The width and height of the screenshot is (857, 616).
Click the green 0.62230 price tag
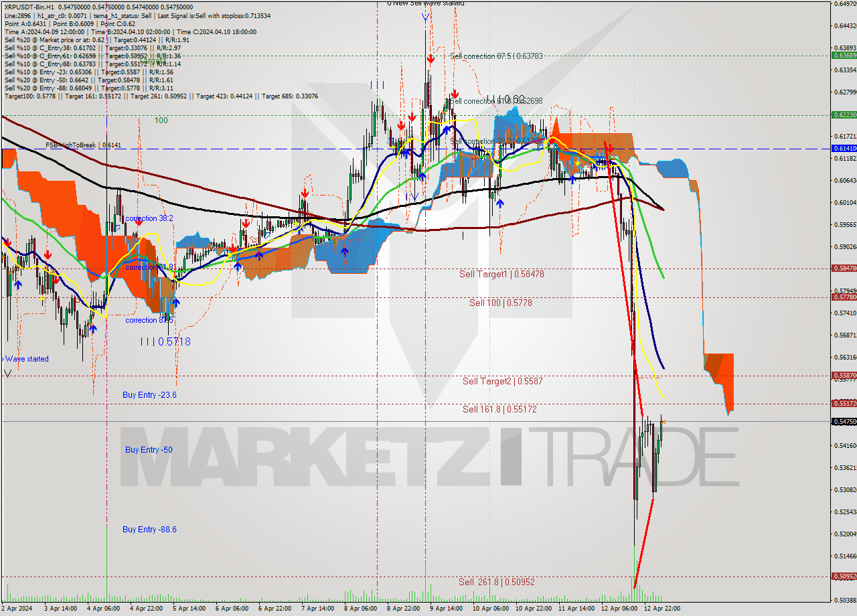click(x=844, y=114)
